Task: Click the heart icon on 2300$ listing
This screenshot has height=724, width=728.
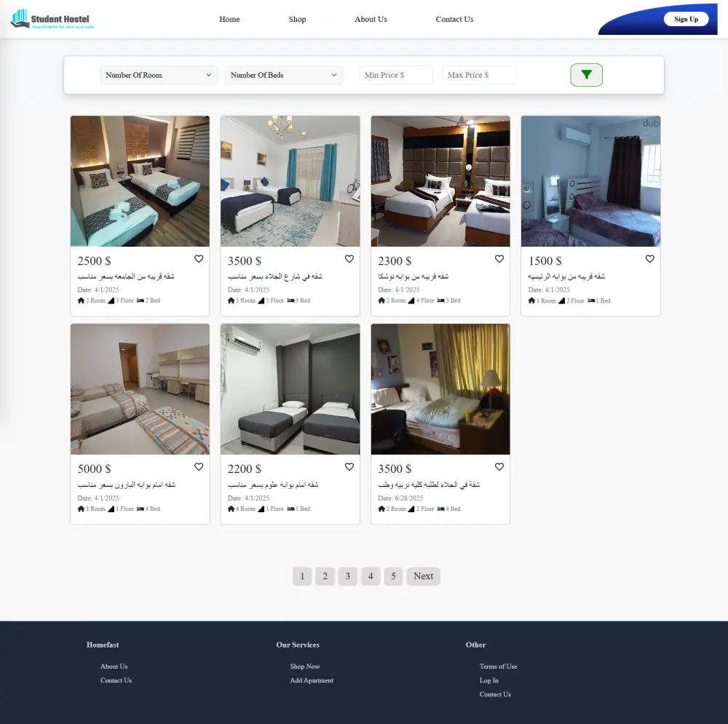Action: click(499, 258)
